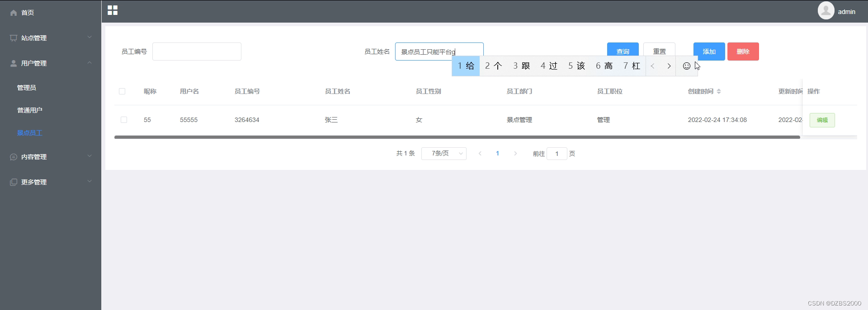The image size is (868, 310).
Task: Click the 用户管理 person icon
Action: tap(14, 63)
